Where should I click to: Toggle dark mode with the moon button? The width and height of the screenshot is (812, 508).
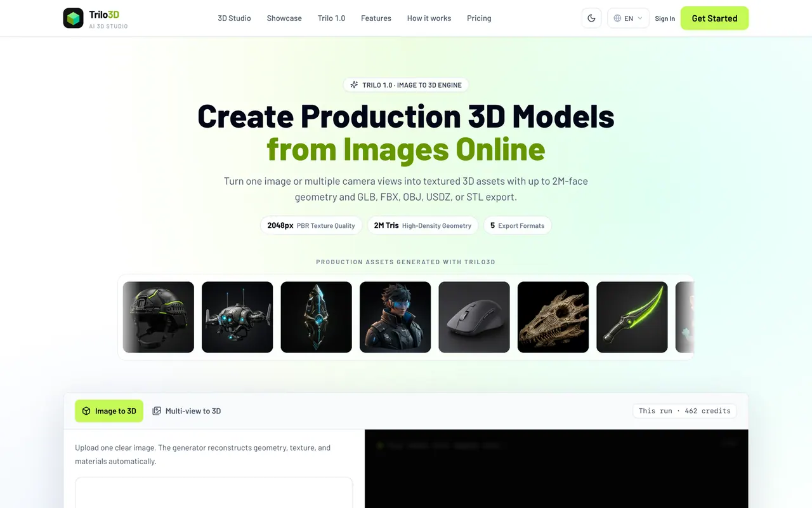click(x=591, y=18)
